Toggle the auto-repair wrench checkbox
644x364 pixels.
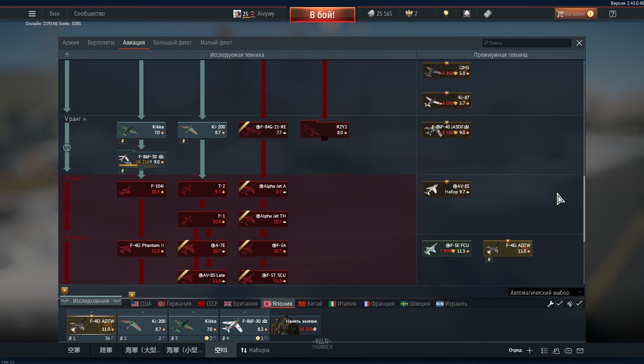559,304
